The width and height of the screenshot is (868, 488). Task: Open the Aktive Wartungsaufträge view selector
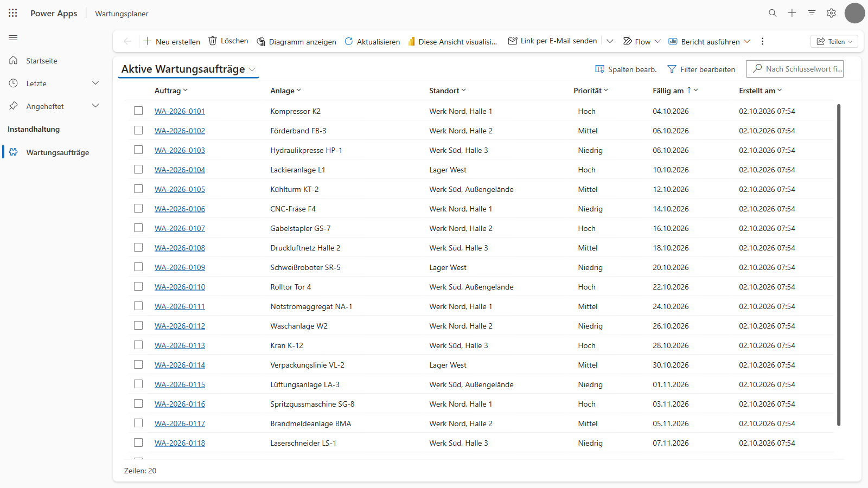(188, 69)
